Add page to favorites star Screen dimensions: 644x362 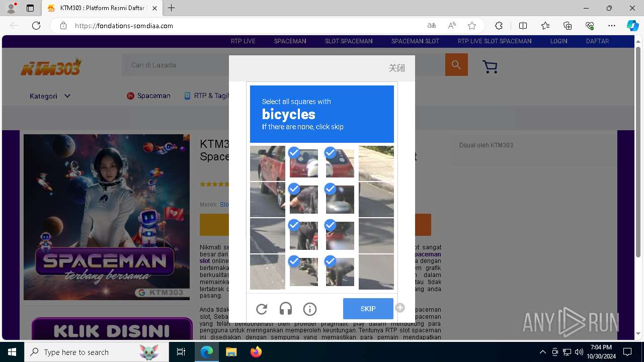pos(472,26)
